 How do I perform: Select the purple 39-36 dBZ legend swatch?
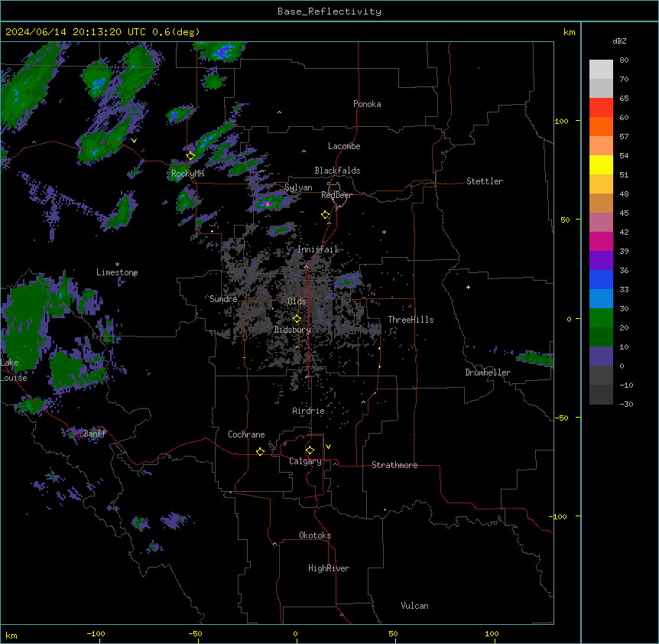601,261
